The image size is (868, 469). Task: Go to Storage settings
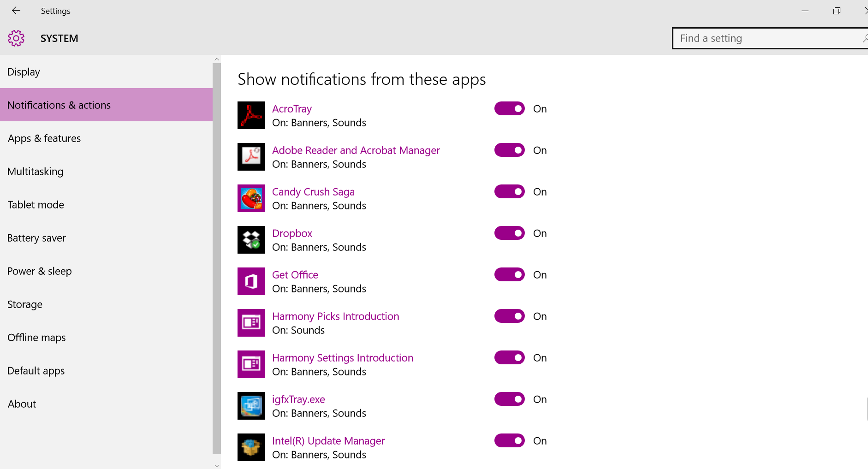point(106,304)
